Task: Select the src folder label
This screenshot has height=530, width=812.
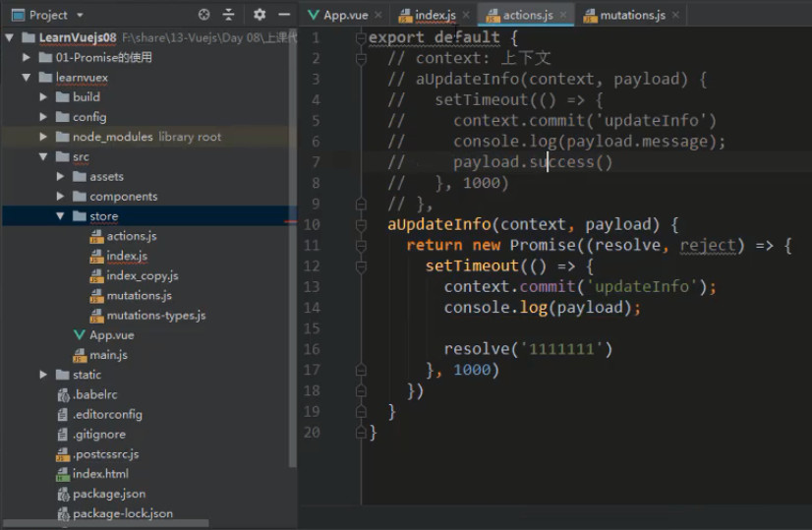Action: tap(81, 156)
